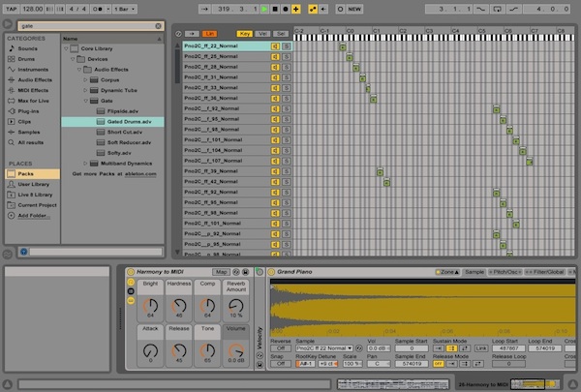Image resolution: width=581 pixels, height=392 pixels.
Task: Click the Add Folder option
Action: pos(34,215)
